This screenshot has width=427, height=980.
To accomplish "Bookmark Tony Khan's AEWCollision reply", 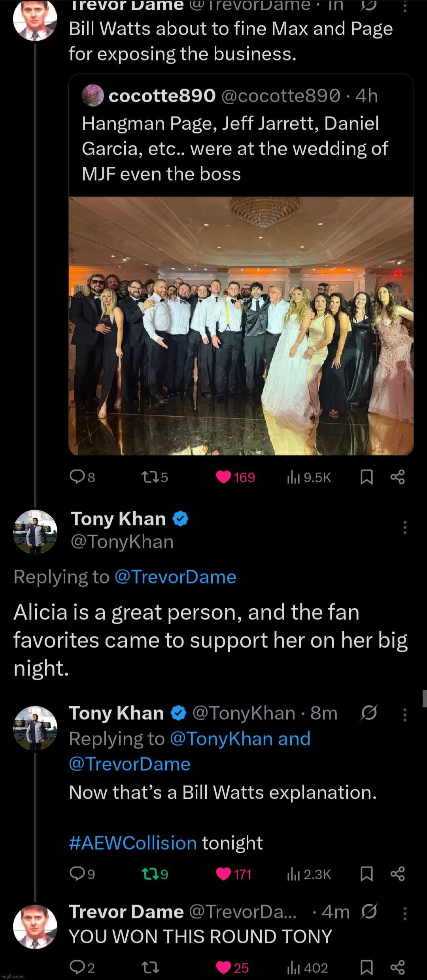I will [x=367, y=874].
